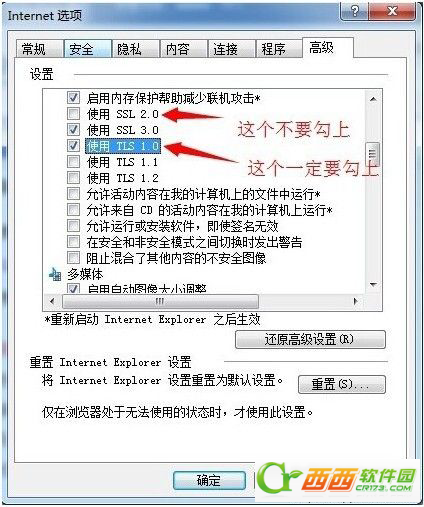Switch to the 安全 tab
Image resolution: width=424 pixels, height=507 pixels.
tap(88, 49)
